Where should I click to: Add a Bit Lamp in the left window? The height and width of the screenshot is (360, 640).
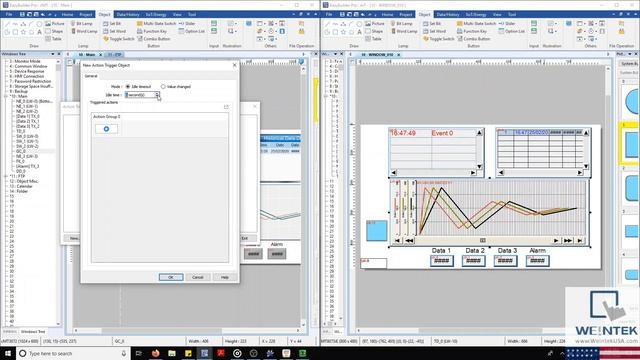(x=82, y=24)
